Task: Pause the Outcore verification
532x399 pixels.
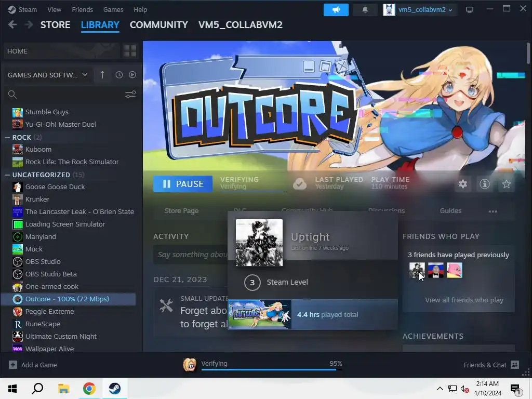Action: coord(183,184)
